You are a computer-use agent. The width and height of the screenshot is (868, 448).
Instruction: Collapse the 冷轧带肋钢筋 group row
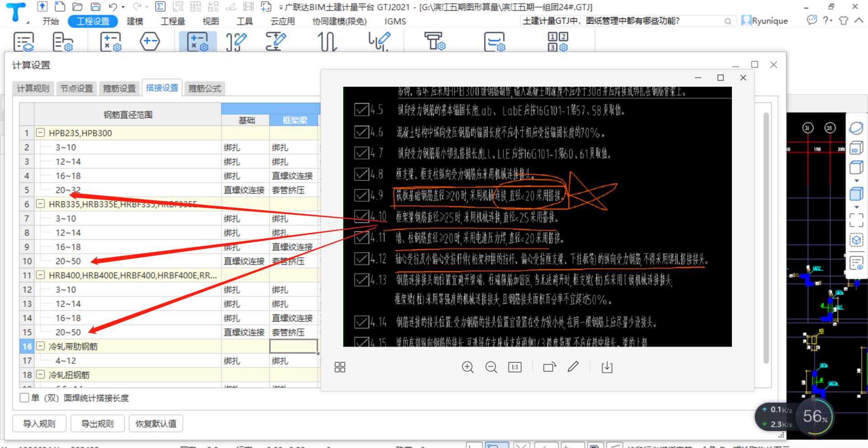point(40,346)
